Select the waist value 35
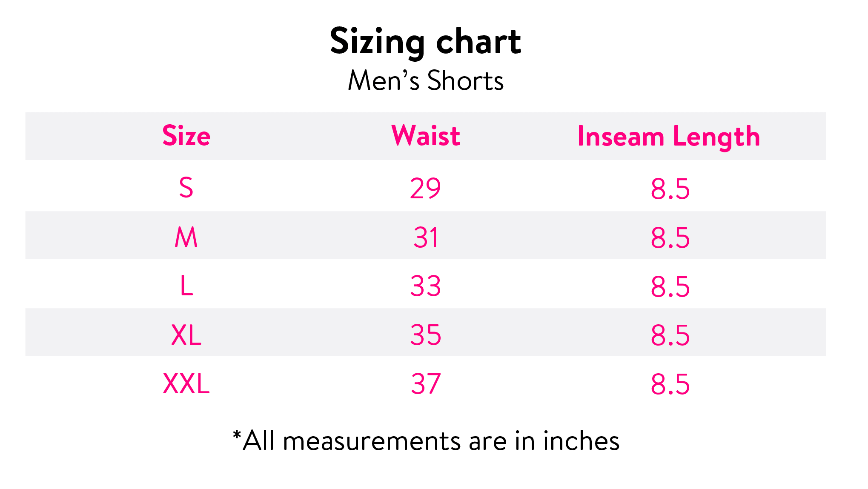The image size is (868, 489). [425, 335]
